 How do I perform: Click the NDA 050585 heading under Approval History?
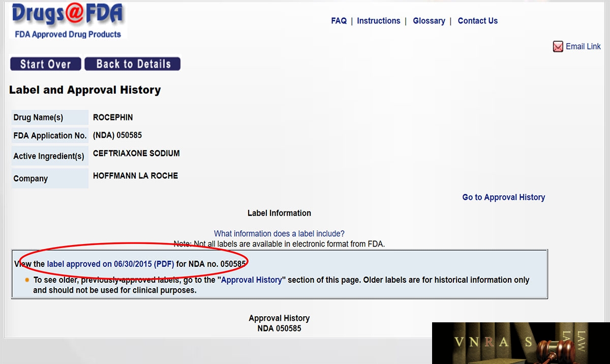coord(279,328)
